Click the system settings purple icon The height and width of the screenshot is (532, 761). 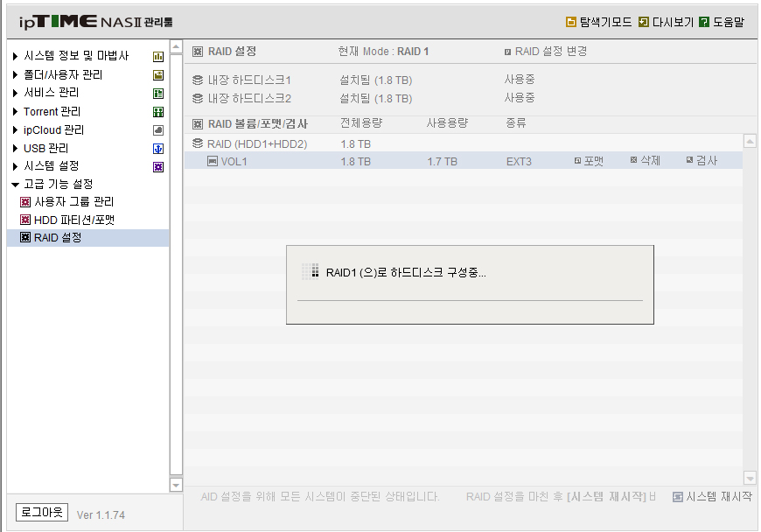click(x=158, y=167)
